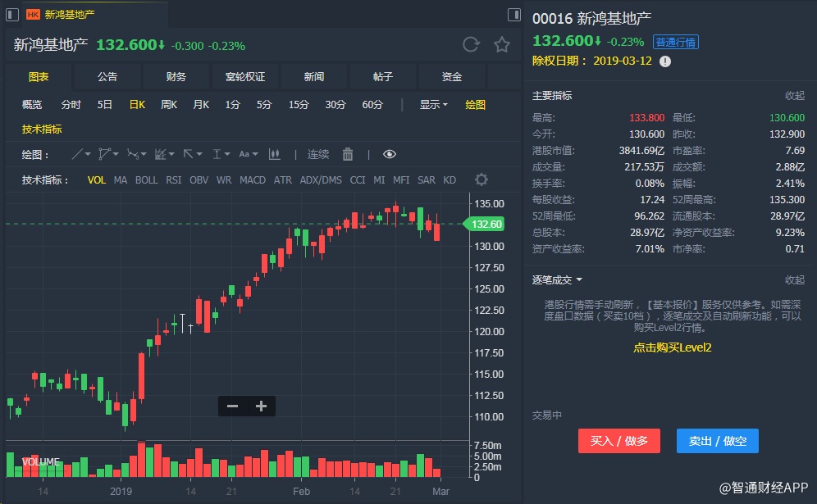
Task: Open the arrow tool dropdown arrow
Action: [x=199, y=154]
